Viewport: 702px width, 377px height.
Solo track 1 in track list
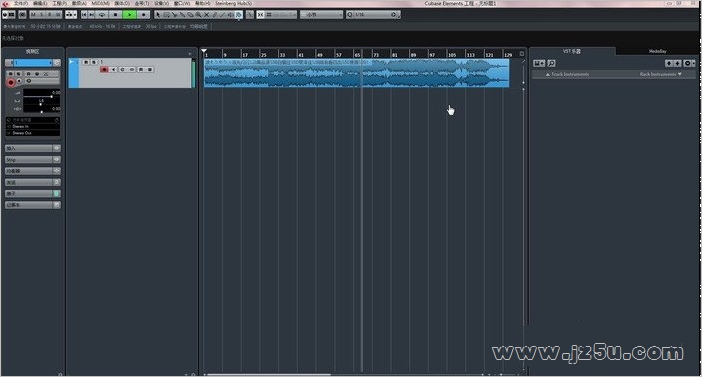94,62
